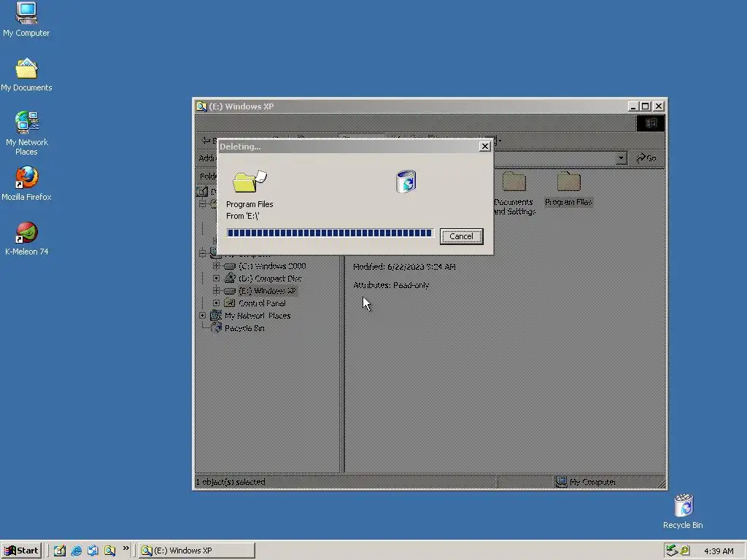Click the second system tray icon
747x560 pixels.
(x=685, y=551)
